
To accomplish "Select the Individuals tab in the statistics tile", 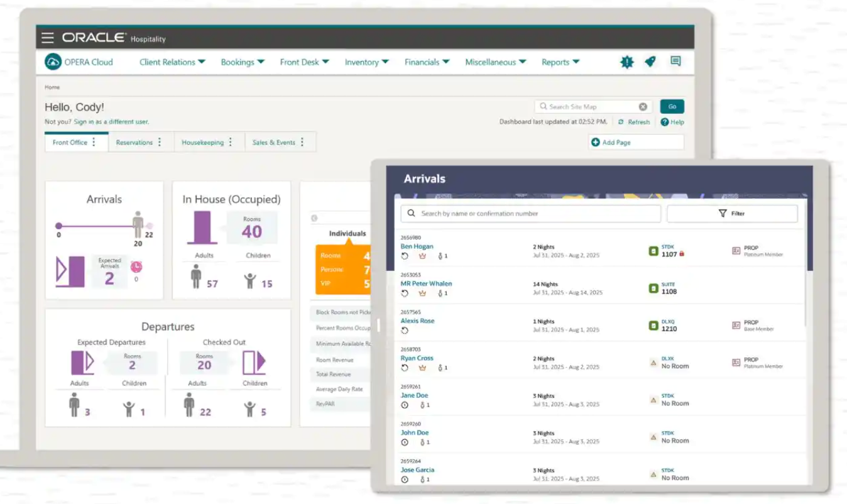I will (347, 233).
